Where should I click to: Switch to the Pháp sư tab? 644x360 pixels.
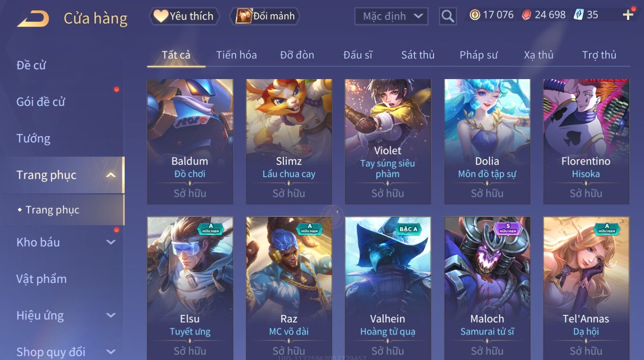click(x=479, y=55)
